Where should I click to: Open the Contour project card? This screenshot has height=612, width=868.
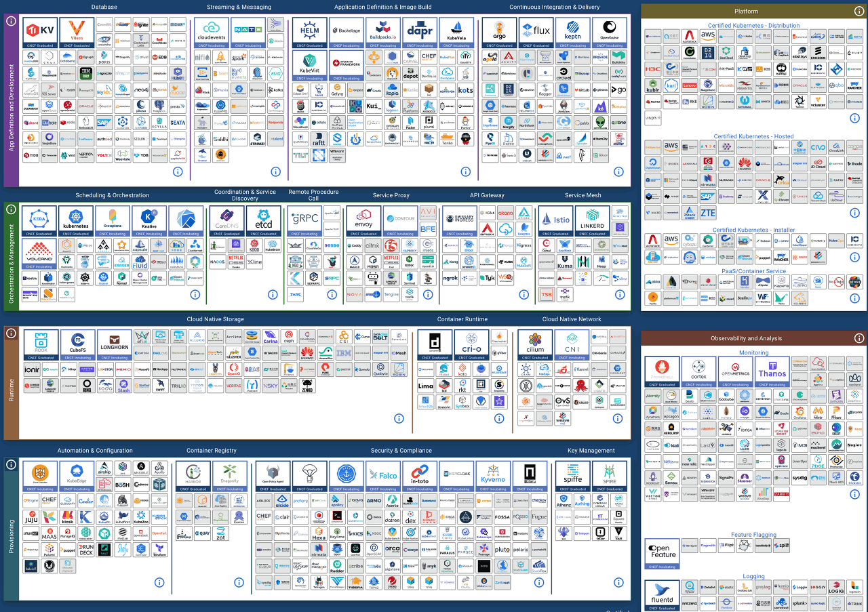tap(401, 221)
